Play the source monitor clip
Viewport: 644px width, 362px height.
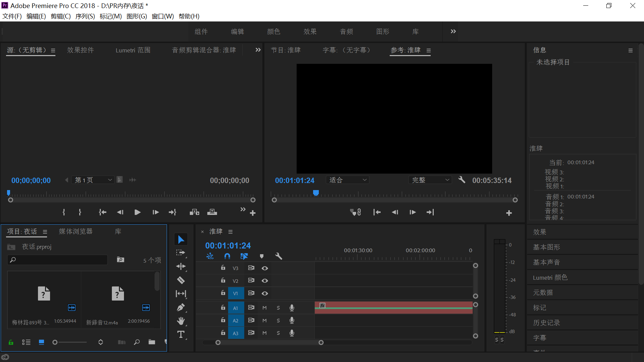(137, 212)
